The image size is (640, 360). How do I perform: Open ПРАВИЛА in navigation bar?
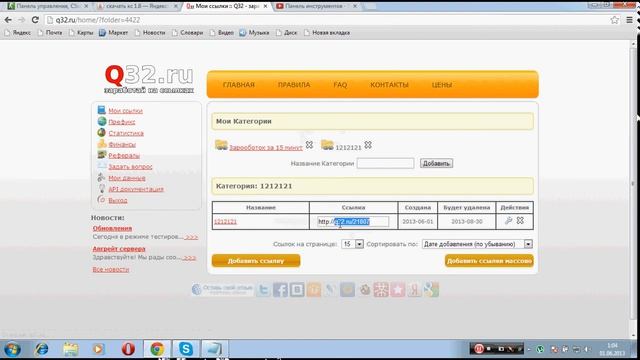[294, 85]
